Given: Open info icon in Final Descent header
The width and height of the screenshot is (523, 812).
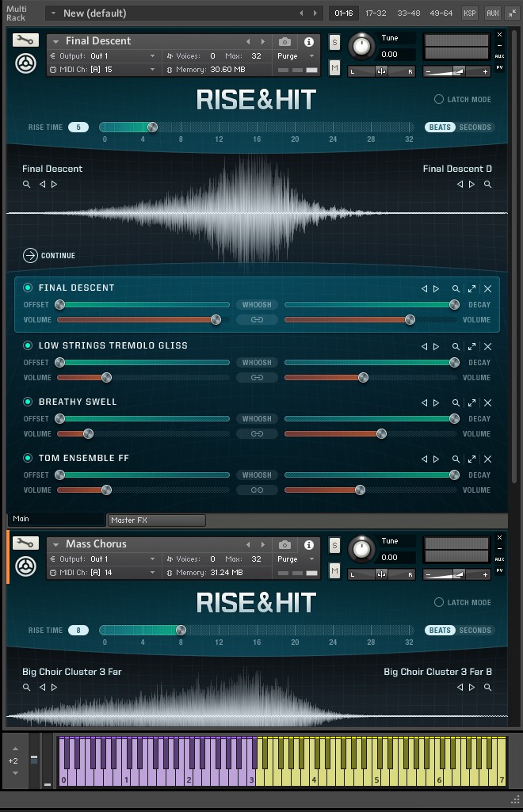Looking at the screenshot, I should tap(308, 41).
